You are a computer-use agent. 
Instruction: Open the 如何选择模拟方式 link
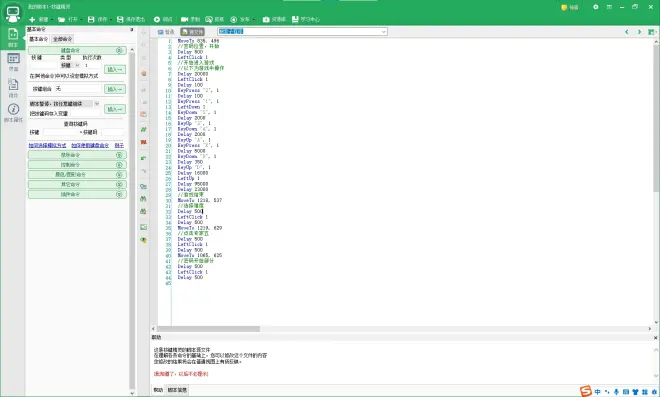tap(47, 145)
